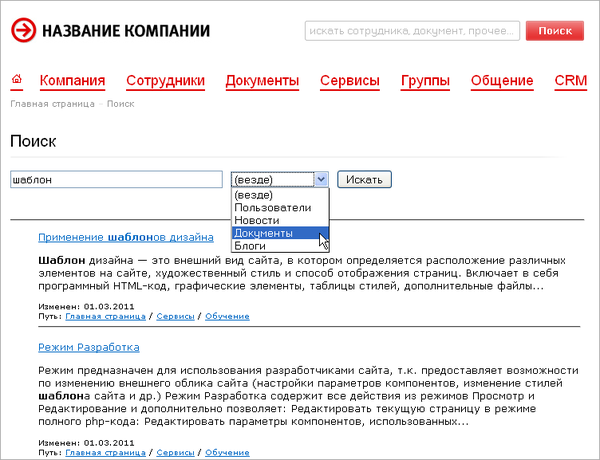Open the Сервисы menu item
Viewport: 600px width, 460px height.
coord(350,81)
